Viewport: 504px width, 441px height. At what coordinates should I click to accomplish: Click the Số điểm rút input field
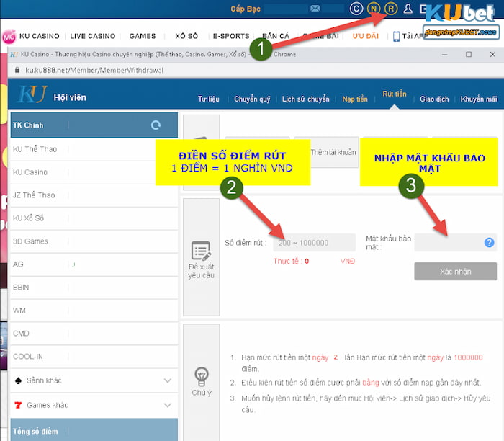click(314, 243)
